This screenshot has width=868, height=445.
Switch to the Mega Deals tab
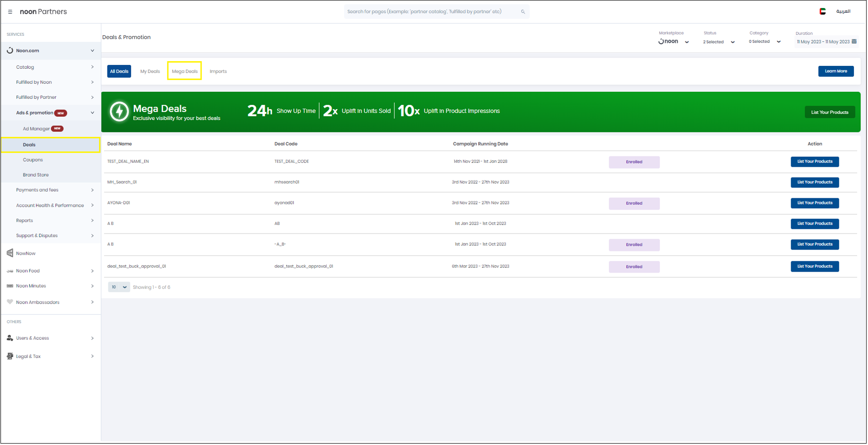(x=185, y=72)
